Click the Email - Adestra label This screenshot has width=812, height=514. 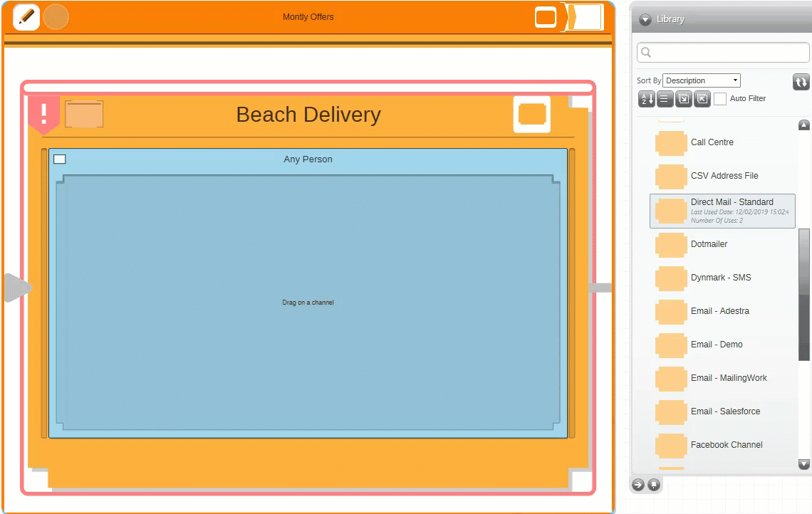720,311
